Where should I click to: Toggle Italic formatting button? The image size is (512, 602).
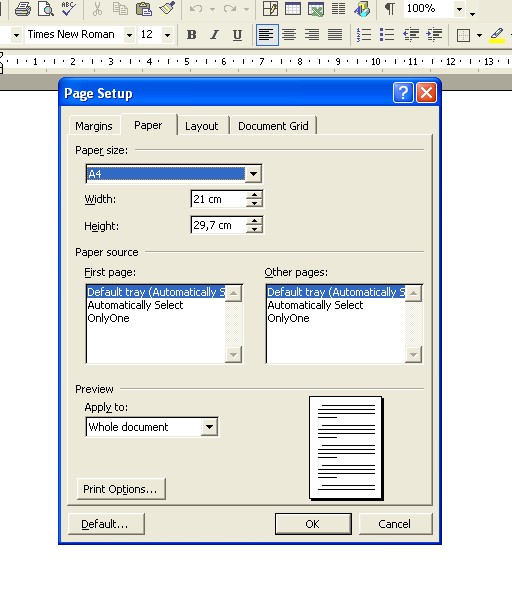tap(215, 35)
